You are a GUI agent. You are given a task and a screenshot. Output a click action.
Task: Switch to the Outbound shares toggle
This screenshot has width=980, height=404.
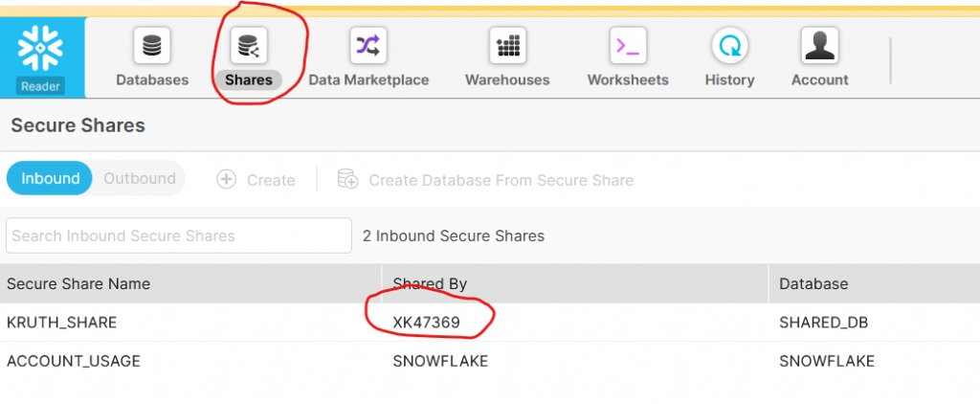[140, 179]
